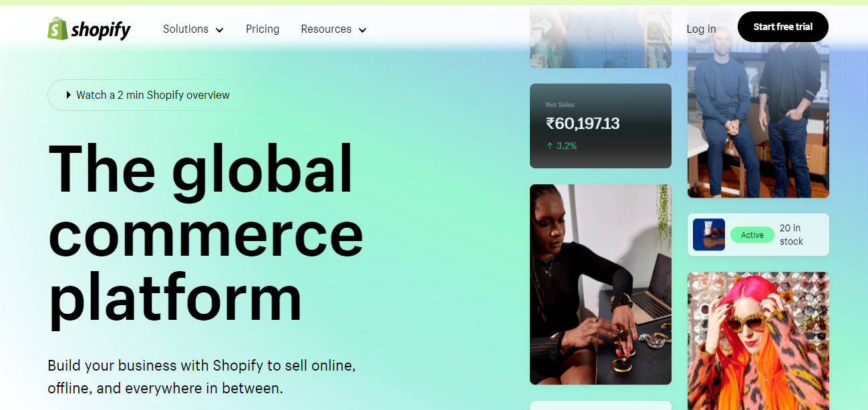Open the Net Sales ₹60,197.13 card

point(601,126)
